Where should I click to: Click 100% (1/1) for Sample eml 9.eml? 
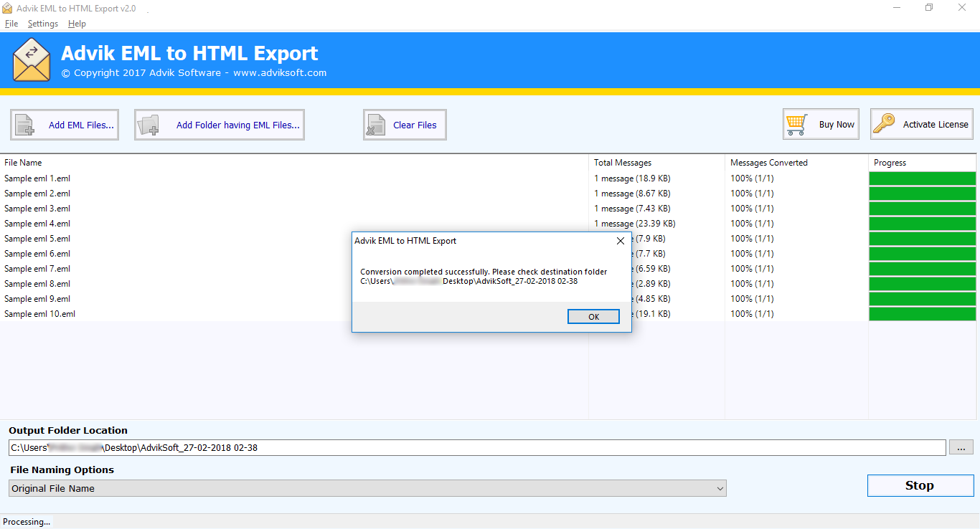tap(752, 299)
